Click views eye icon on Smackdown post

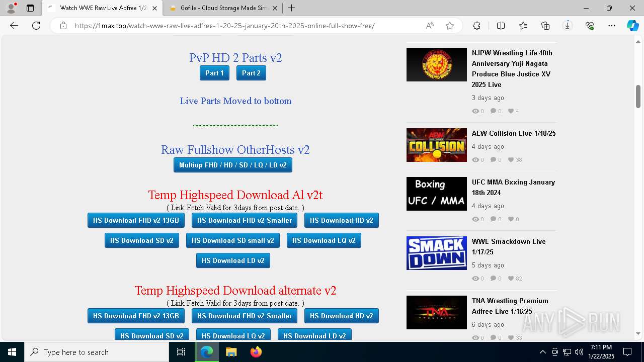475,279
